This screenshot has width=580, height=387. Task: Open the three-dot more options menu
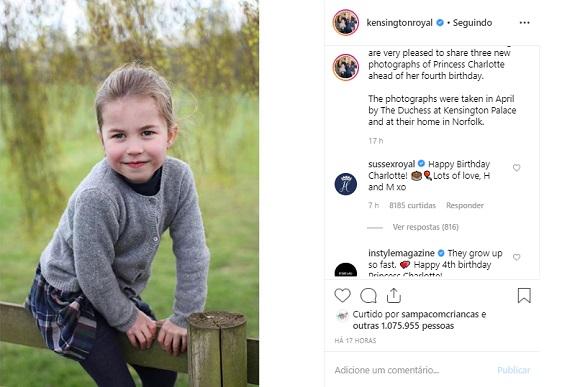point(524,23)
